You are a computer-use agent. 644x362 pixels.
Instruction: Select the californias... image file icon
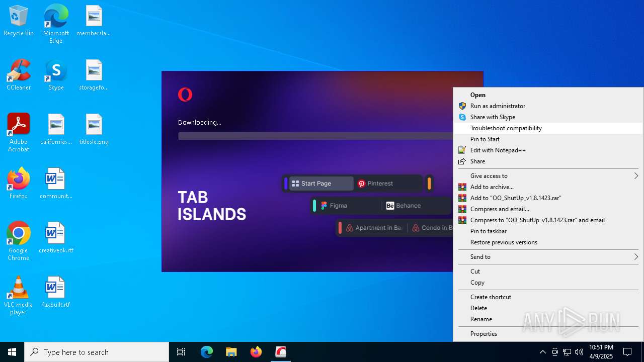click(56, 130)
